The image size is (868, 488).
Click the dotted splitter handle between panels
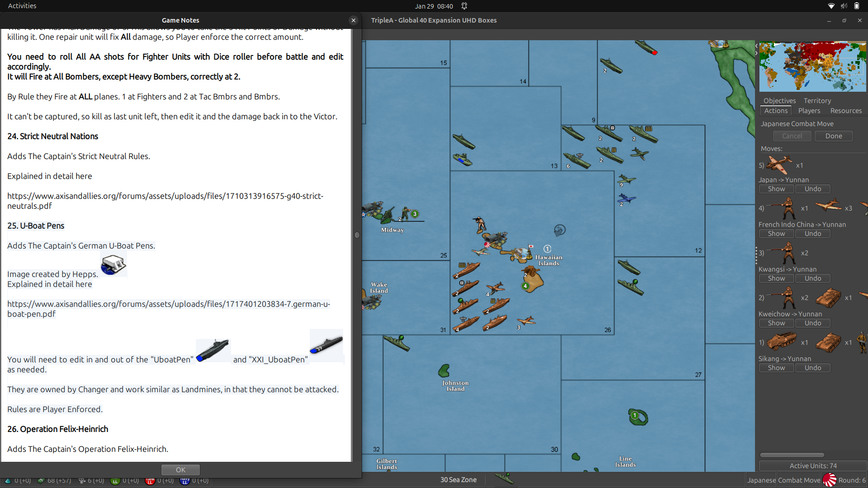pyautogui.click(x=756, y=255)
